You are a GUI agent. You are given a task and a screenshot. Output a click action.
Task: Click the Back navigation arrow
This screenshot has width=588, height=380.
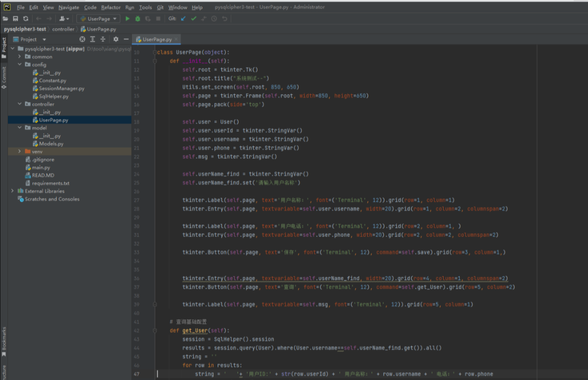pyautogui.click(x=38, y=19)
